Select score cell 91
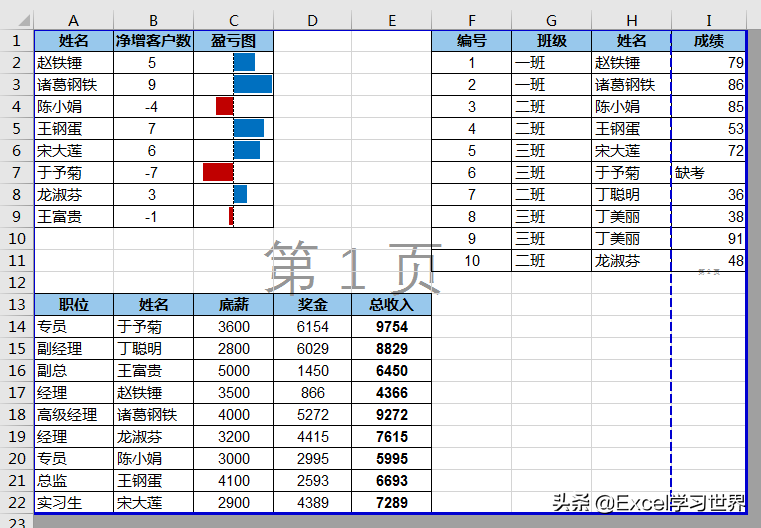761x528 pixels. tap(709, 239)
